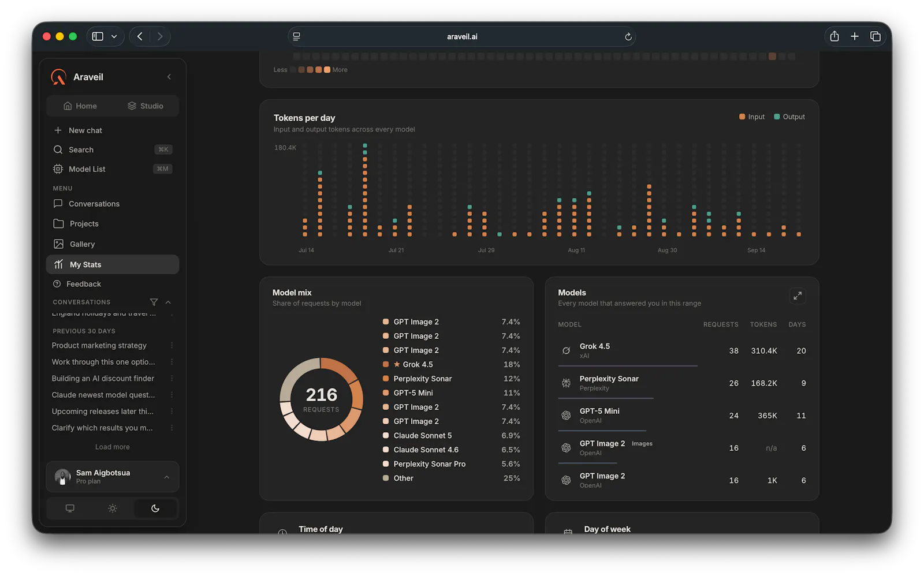Screen dimensions: 924x576
Task: Click the Claude Sonnet 4.6 entry in Model mix
Action: (451, 450)
